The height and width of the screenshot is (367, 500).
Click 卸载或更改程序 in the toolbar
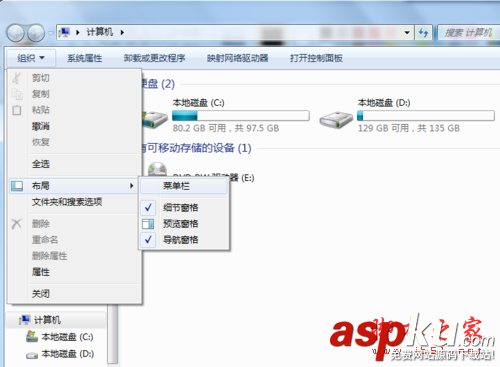tap(154, 58)
